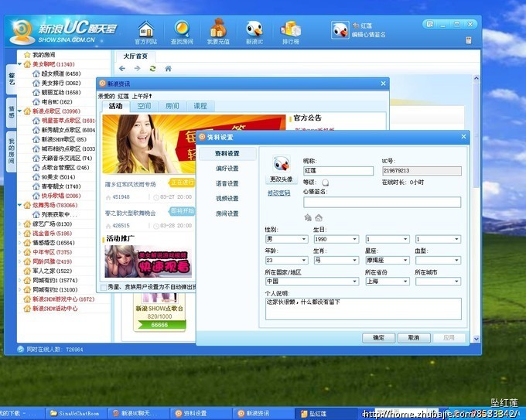
Task: Open the empty 血型 dropdown
Action: click(438, 261)
